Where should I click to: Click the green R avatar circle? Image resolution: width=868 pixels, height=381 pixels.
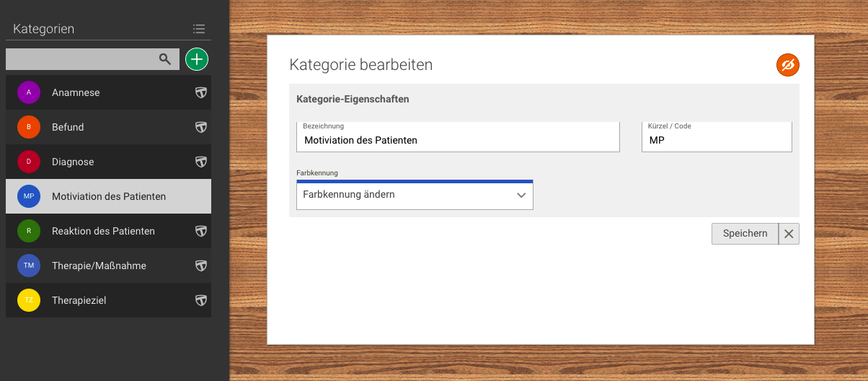(29, 231)
